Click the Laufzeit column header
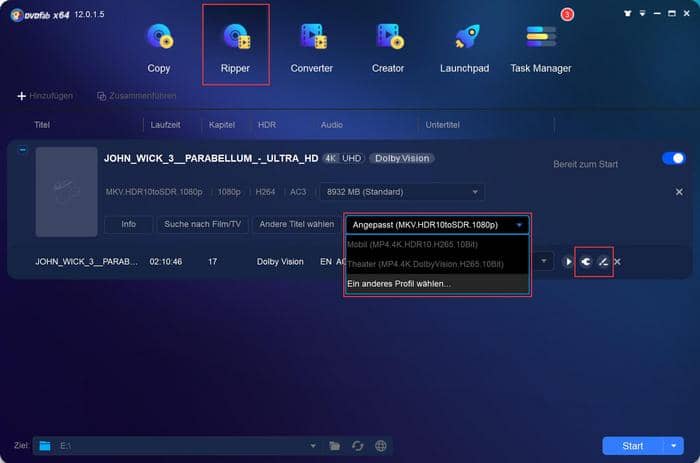This screenshot has width=700, height=463. tap(166, 125)
